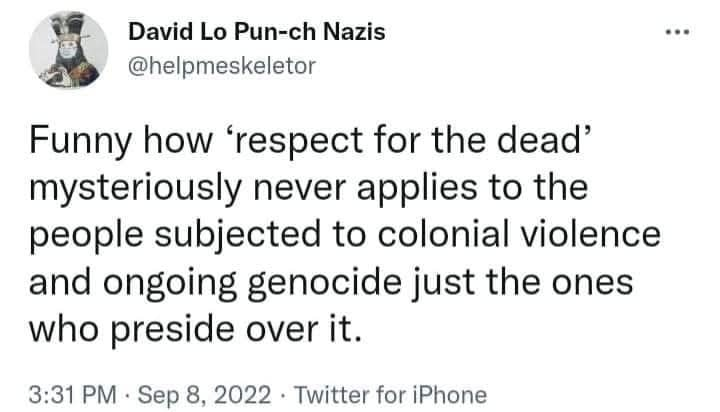Click the word 'iPhone' in the footer

pos(455,394)
